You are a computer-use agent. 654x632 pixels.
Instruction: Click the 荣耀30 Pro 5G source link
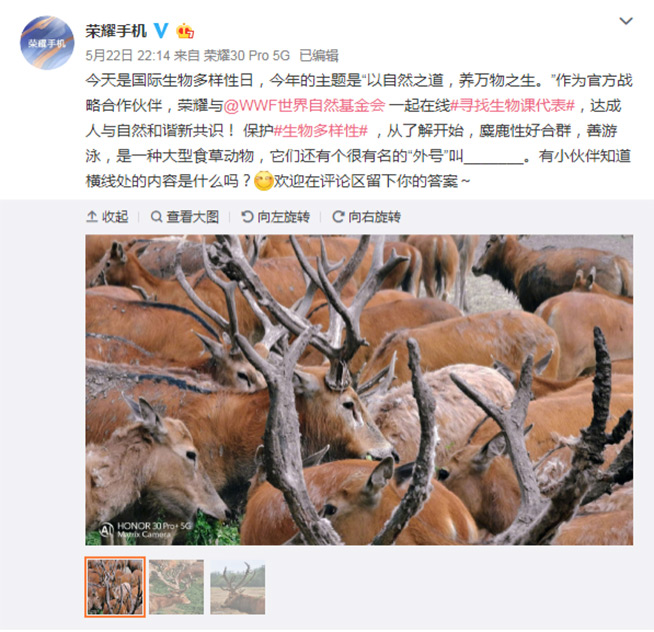point(247,55)
